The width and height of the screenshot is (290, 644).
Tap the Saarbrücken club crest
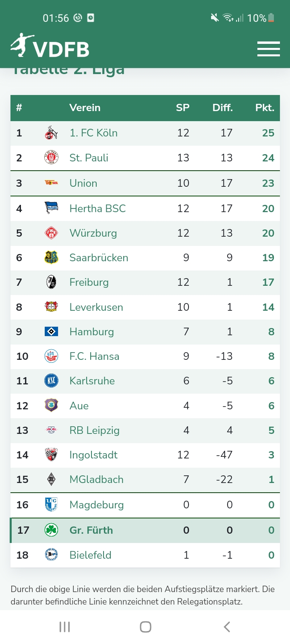coord(51,258)
